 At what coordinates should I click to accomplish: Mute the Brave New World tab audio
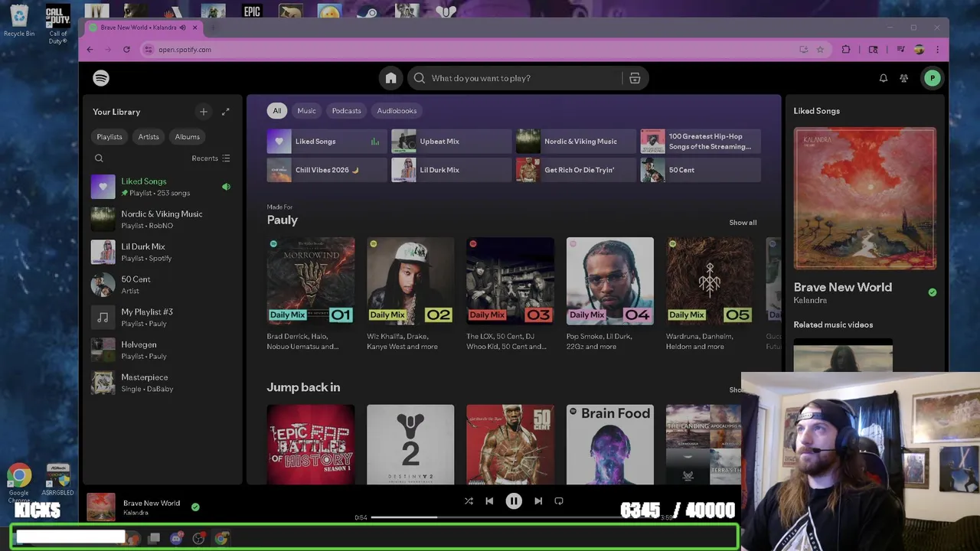(182, 28)
